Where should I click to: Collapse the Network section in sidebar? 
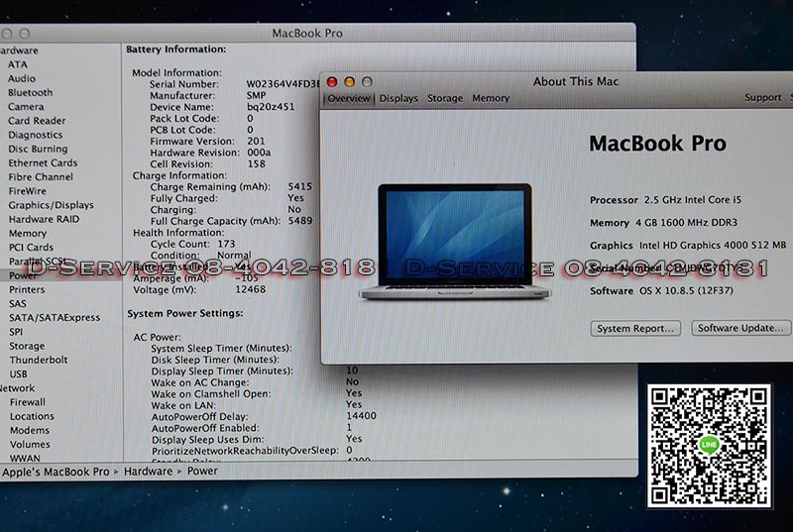[x=18, y=388]
